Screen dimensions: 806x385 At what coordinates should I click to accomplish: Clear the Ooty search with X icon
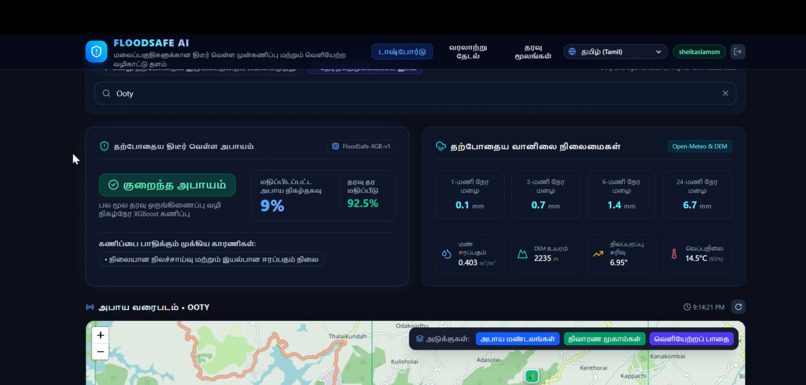point(725,94)
